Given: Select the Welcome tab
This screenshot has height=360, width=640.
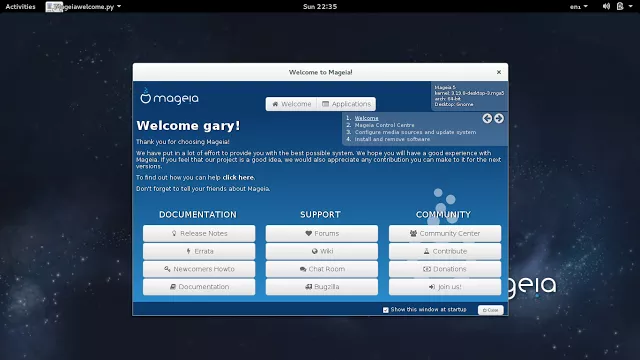Looking at the screenshot, I should pyautogui.click(x=291, y=104).
